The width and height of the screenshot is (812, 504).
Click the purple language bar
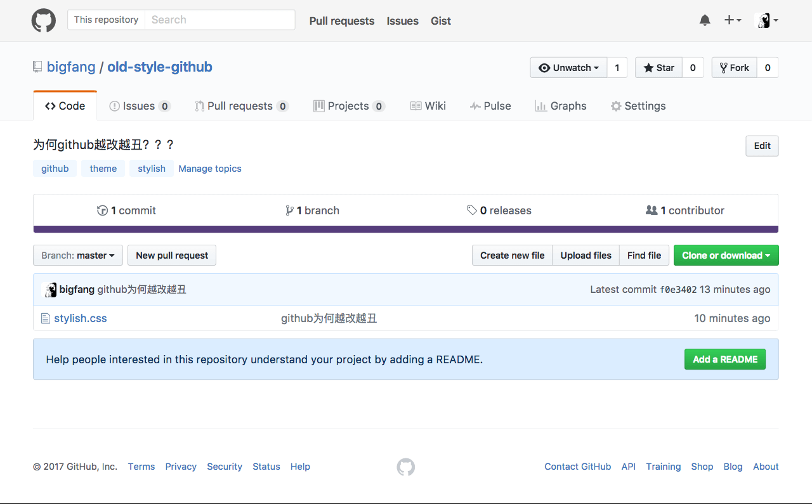(x=406, y=229)
